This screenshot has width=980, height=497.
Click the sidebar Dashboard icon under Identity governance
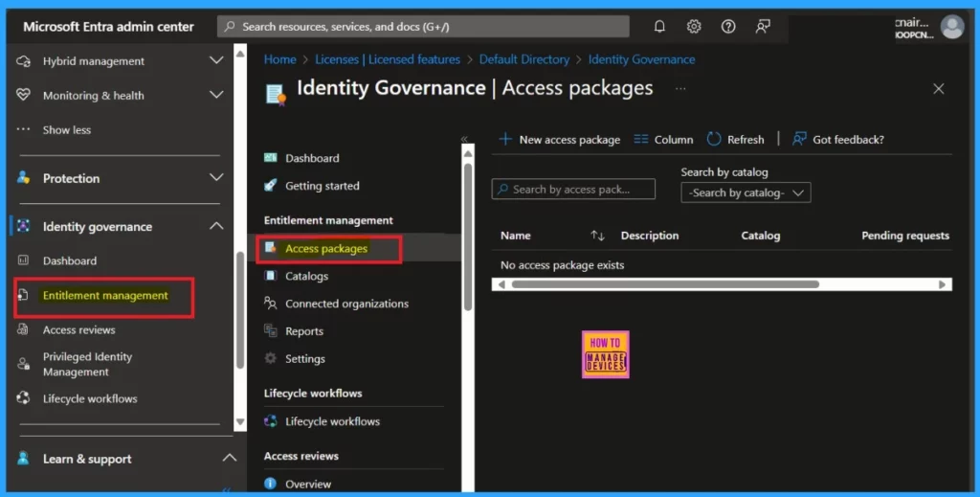(x=23, y=260)
